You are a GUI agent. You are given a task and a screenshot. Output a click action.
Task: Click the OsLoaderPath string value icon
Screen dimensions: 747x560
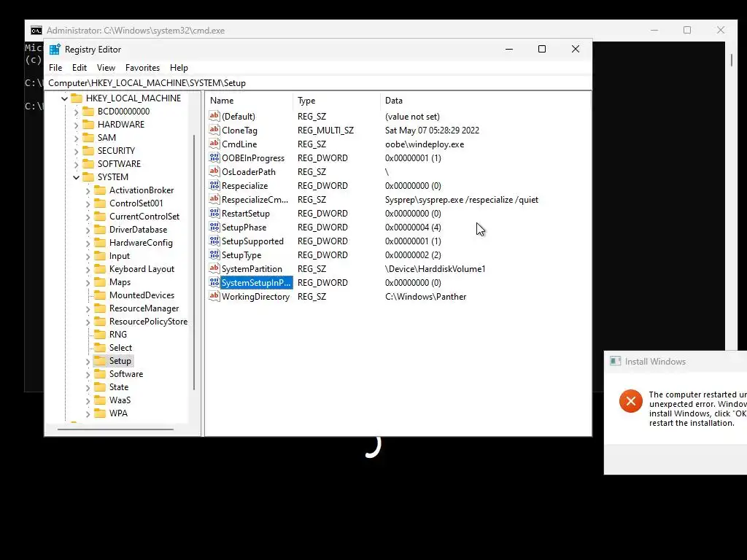[x=214, y=171]
